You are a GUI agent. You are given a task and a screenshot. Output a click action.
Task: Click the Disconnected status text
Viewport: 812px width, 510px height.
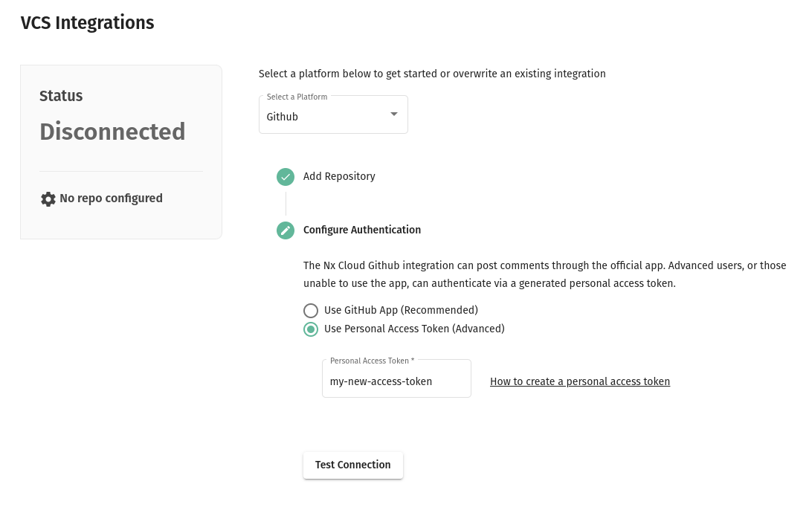[112, 132]
